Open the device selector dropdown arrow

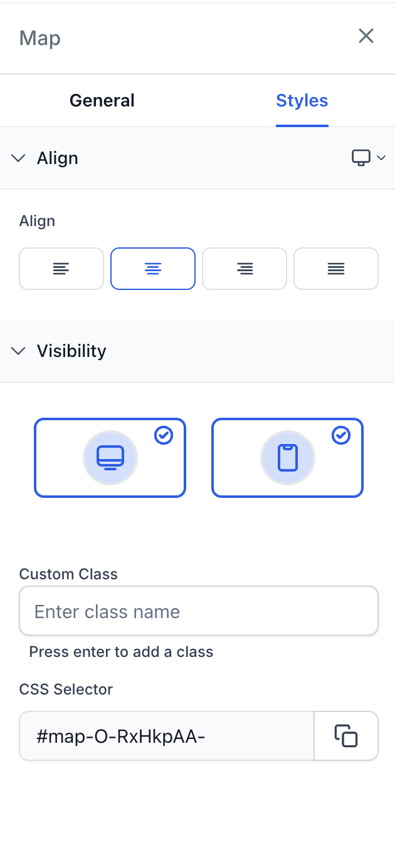[381, 158]
